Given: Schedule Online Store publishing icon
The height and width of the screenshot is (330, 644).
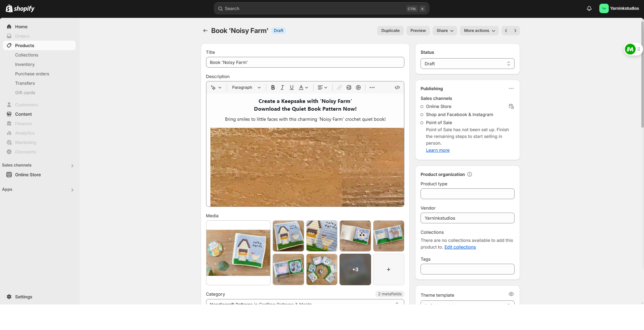Looking at the screenshot, I should point(511,107).
